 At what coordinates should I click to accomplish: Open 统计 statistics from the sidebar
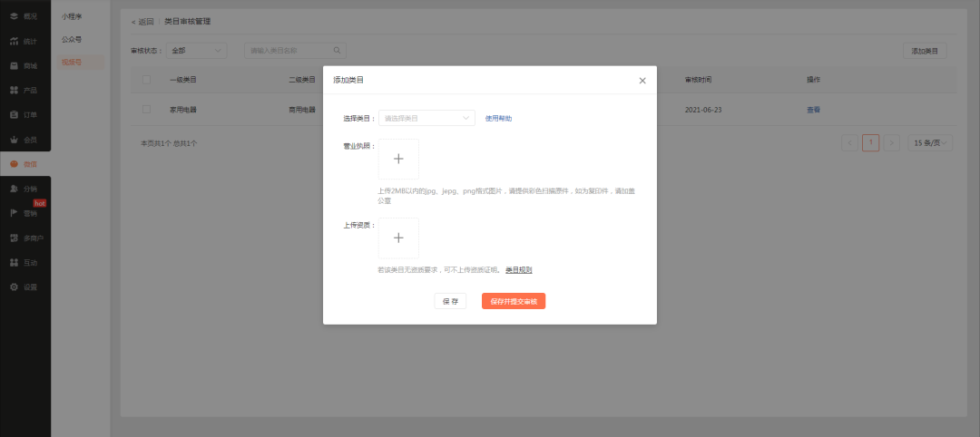[x=14, y=41]
